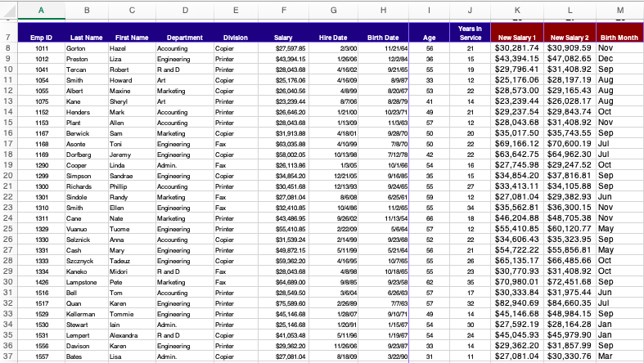Select last name cell Bates

coord(87,356)
